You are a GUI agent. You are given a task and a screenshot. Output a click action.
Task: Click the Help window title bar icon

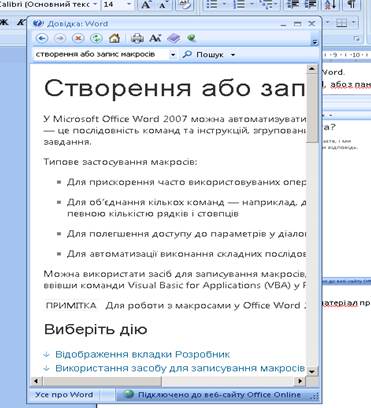[38, 23]
